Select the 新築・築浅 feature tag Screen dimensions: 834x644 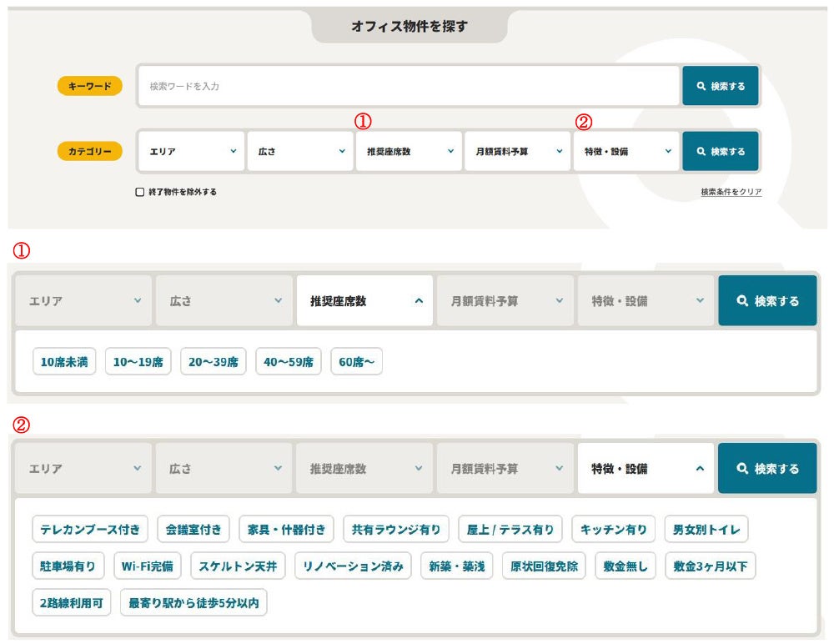[456, 566]
